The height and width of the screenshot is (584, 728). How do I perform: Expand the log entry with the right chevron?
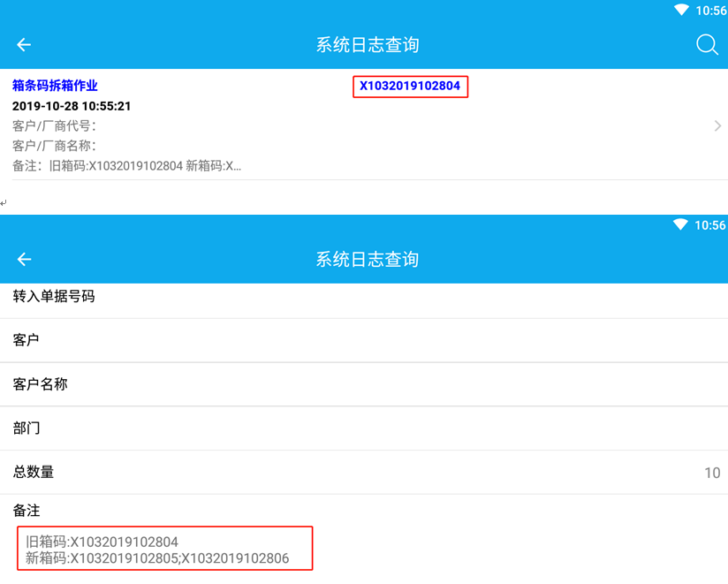point(717,126)
